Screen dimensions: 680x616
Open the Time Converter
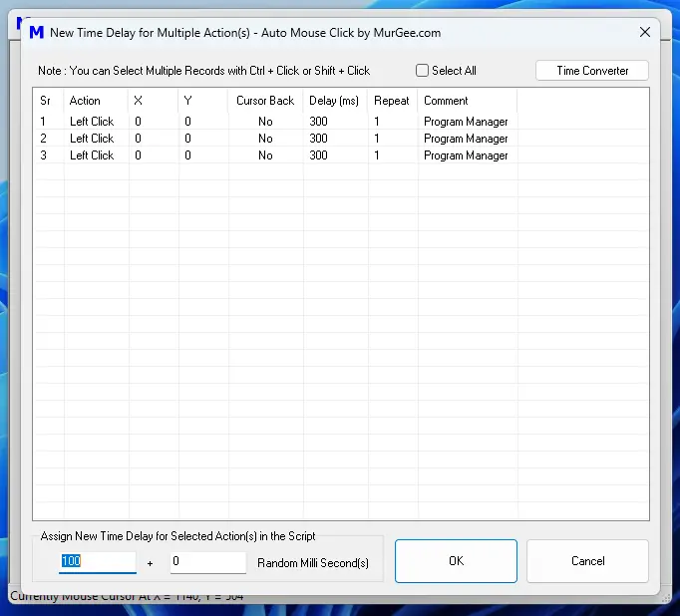click(592, 70)
